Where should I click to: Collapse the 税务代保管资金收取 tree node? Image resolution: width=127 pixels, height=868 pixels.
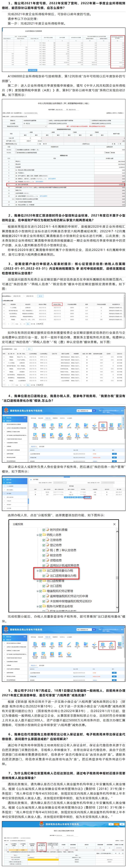(37, 606)
